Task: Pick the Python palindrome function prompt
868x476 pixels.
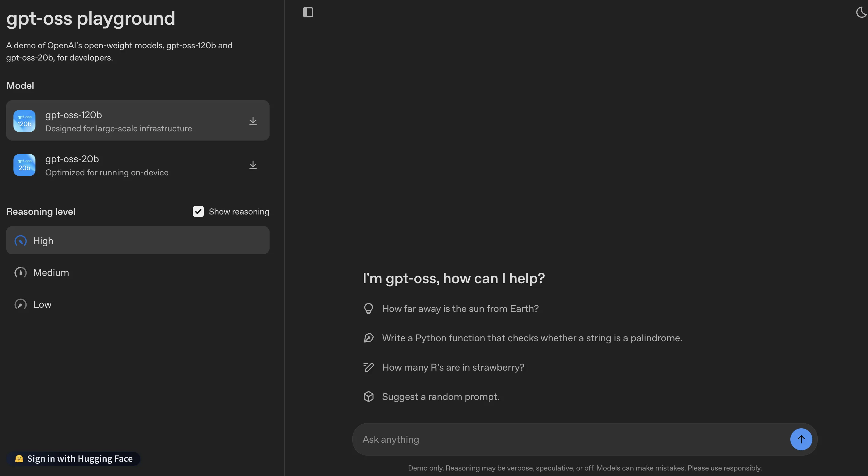Action: tap(532, 338)
